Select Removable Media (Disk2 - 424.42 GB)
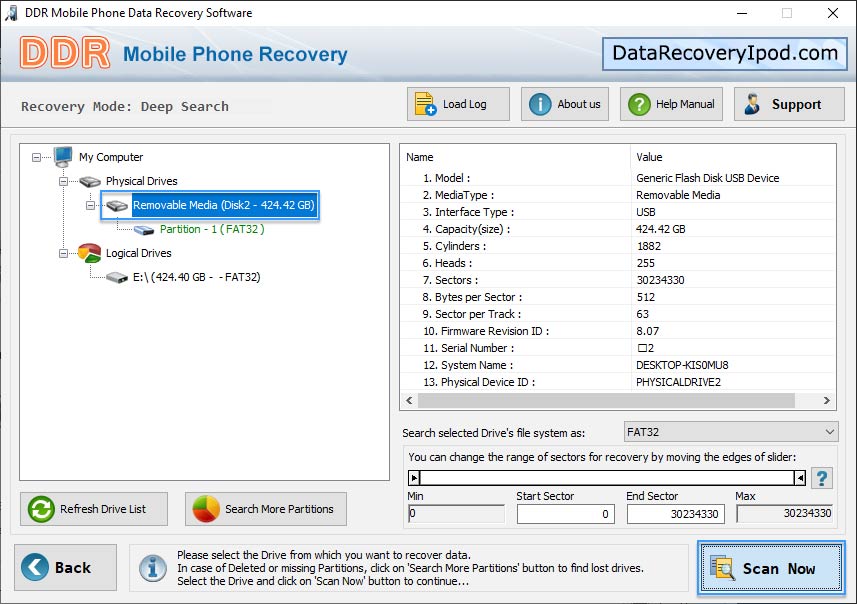The width and height of the screenshot is (857, 604). (x=224, y=205)
